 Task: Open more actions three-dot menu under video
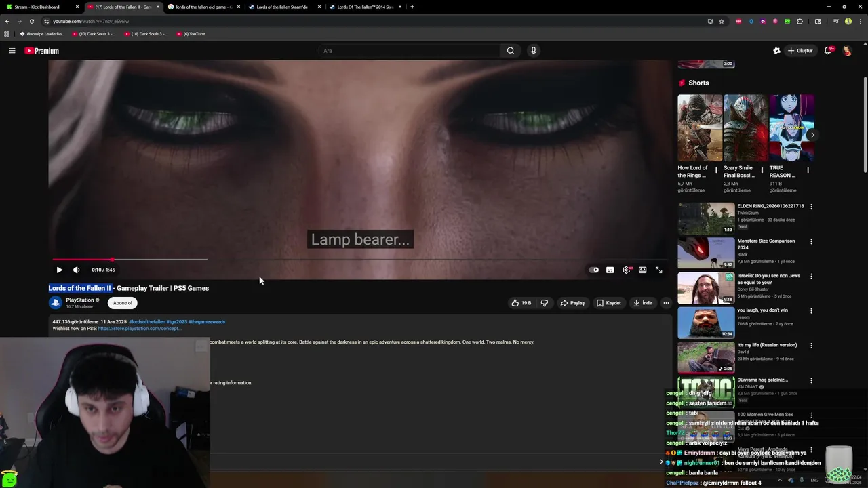tap(666, 303)
